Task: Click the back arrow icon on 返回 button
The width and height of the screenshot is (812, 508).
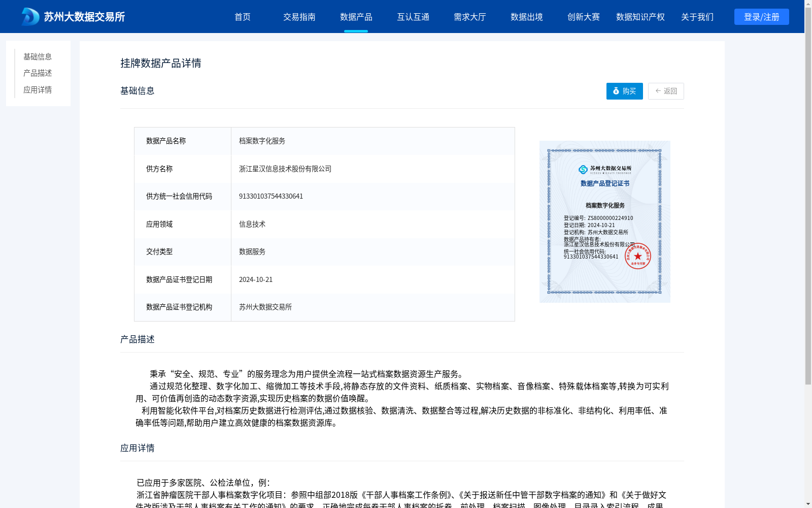Action: click(658, 91)
